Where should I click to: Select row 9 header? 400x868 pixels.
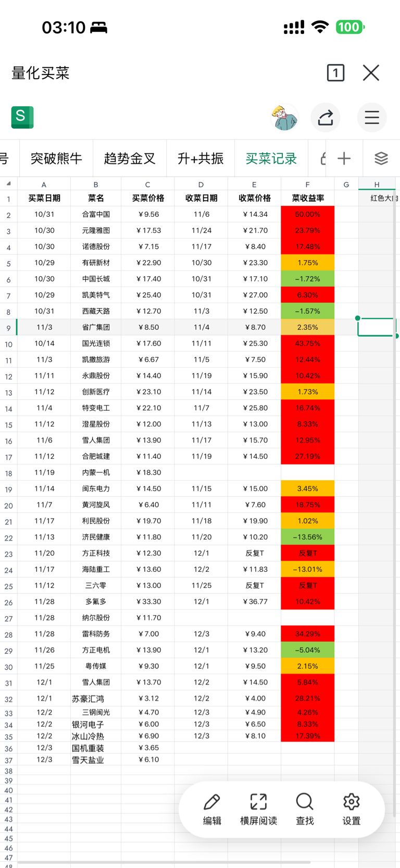(9, 327)
